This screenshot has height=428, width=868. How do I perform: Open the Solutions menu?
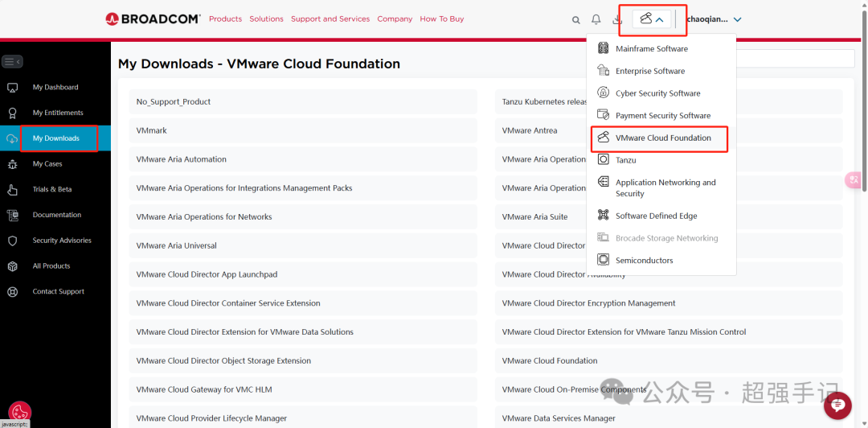coord(266,19)
